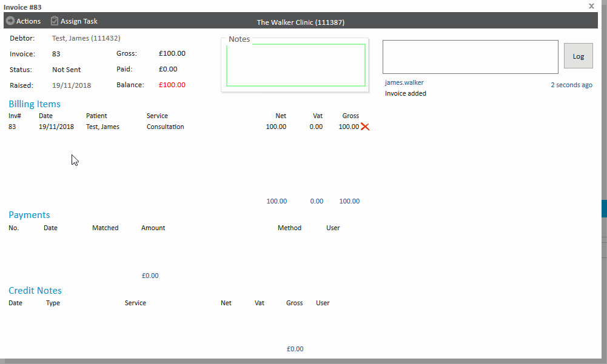Image resolution: width=607 pixels, height=364 pixels.
Task: Click the red balance £100.00
Action: pyautogui.click(x=172, y=85)
